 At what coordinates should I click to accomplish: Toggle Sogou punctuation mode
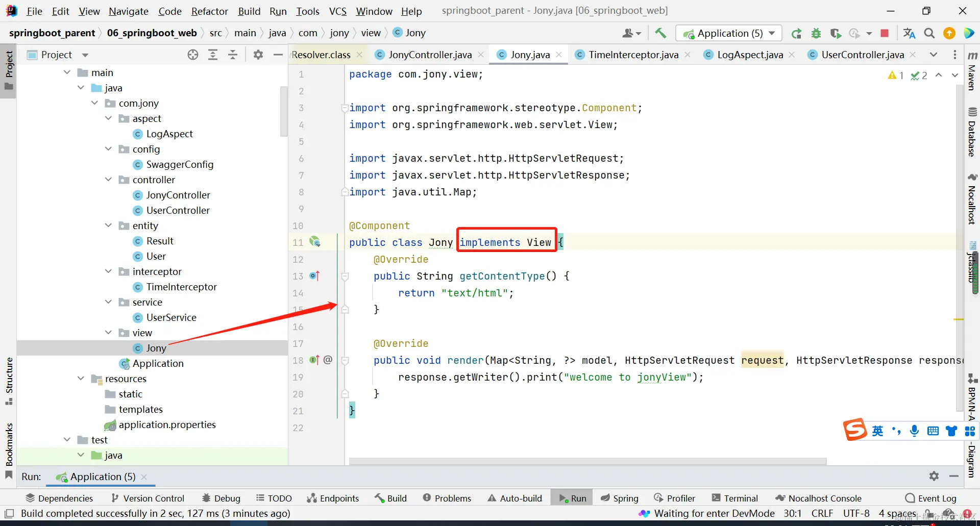click(x=896, y=431)
